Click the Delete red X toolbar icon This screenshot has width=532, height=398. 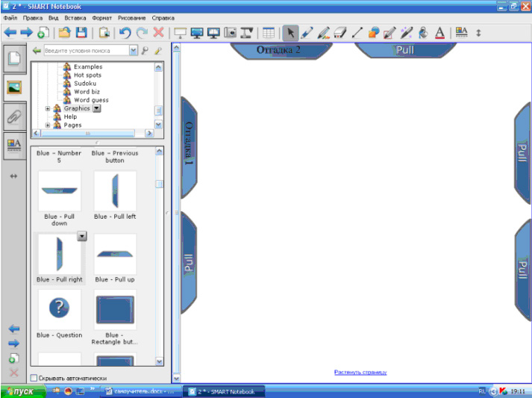tap(159, 33)
